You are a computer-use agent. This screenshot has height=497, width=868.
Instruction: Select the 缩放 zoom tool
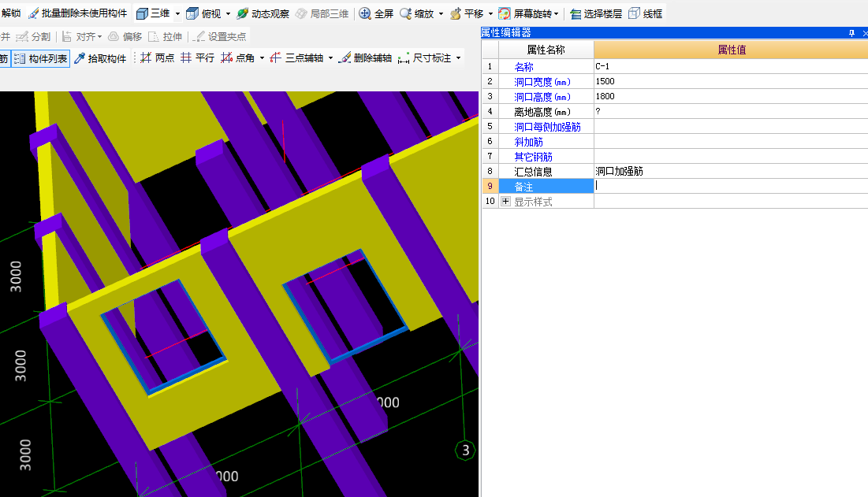417,13
